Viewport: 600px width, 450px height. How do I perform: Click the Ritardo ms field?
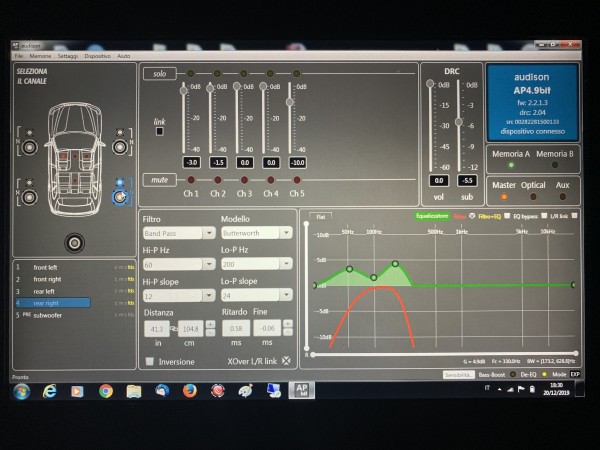pyautogui.click(x=236, y=328)
